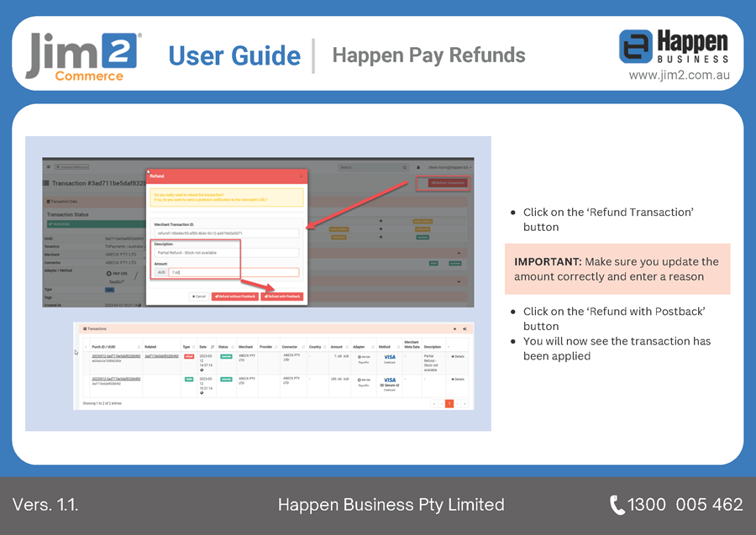Screen dimensions: 756x535
Task: Click the notification bell icon
Action: pyautogui.click(x=418, y=167)
